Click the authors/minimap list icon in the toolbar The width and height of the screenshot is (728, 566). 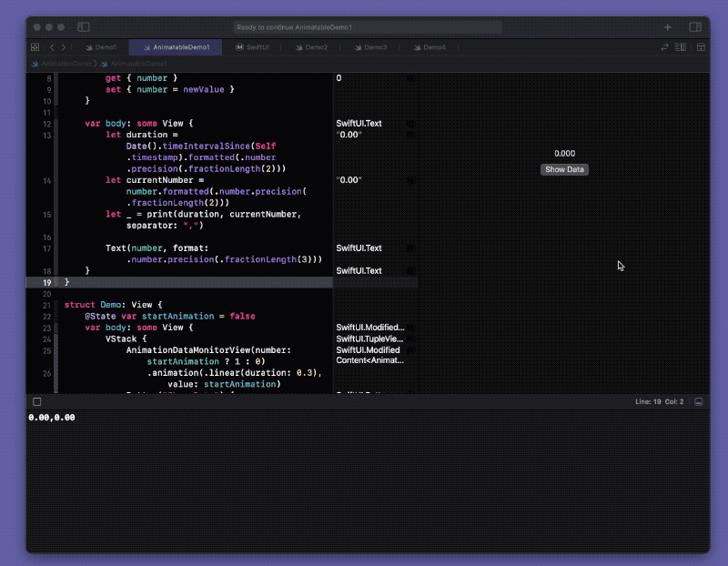[680, 47]
